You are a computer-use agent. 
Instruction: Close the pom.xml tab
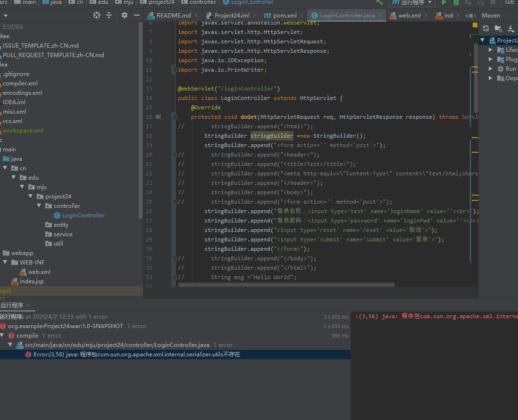[x=302, y=15]
